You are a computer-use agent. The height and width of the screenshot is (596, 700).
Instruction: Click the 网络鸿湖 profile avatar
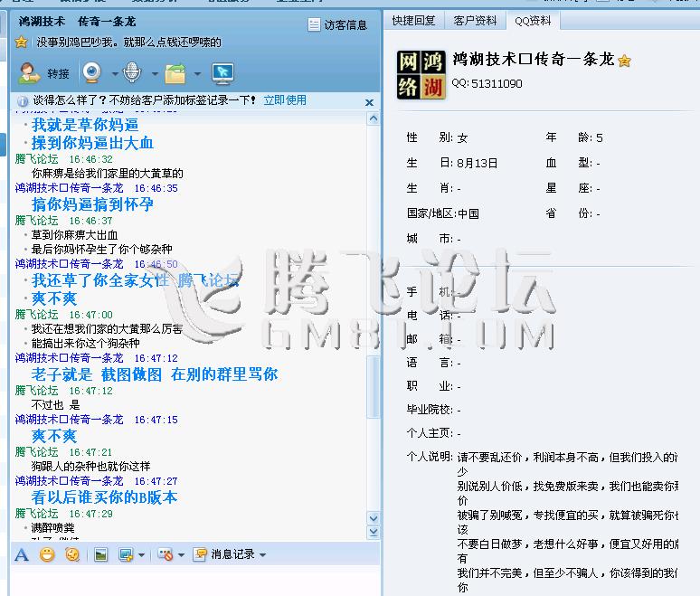[421, 75]
